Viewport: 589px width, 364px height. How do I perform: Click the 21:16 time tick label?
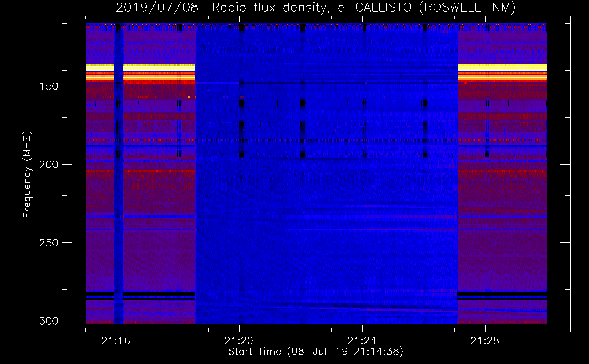(116, 341)
